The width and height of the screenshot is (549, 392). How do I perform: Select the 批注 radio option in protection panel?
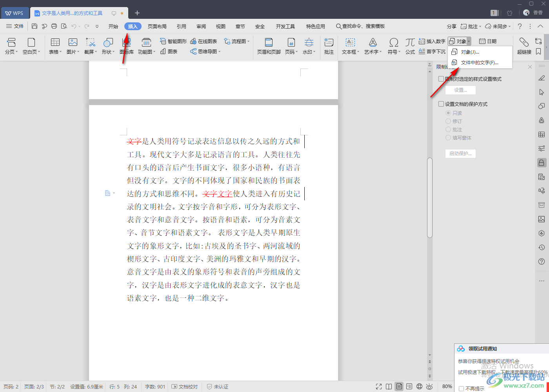(x=448, y=129)
